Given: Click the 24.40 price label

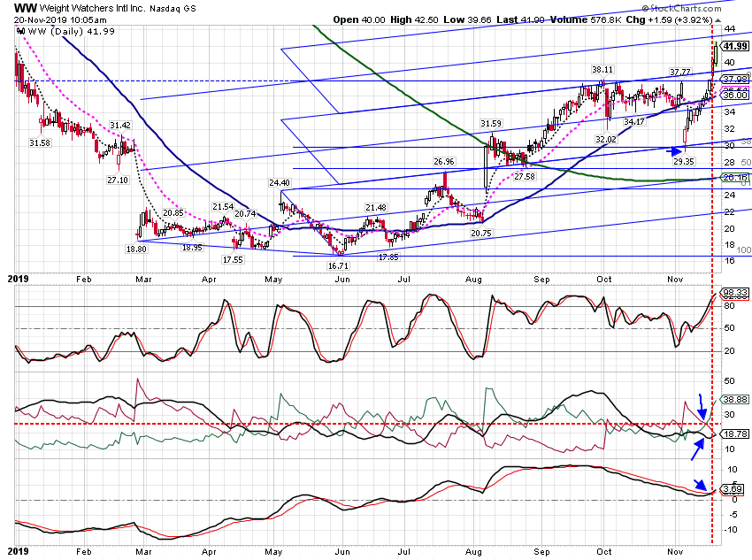Looking at the screenshot, I should (280, 182).
